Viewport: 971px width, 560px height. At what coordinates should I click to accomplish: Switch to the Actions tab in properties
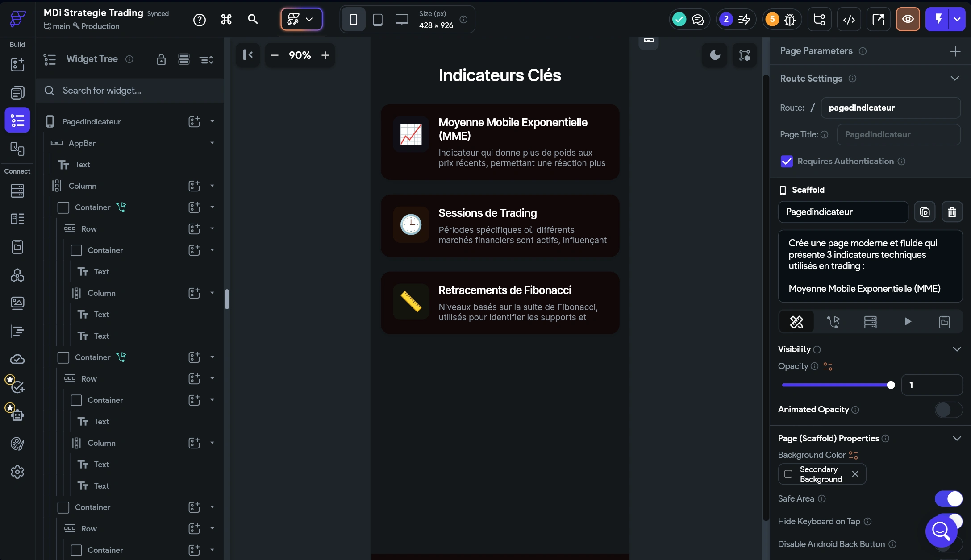click(833, 322)
